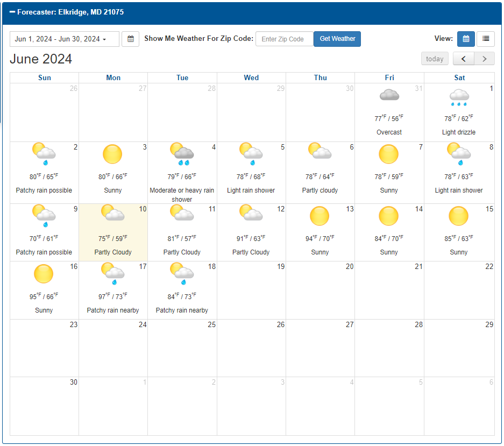Click the calendar picker icon beside date range

131,39
